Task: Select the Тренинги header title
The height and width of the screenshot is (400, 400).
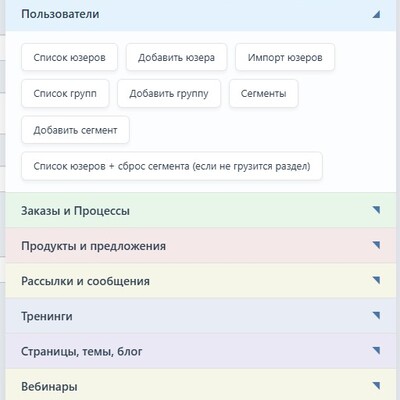Action: click(x=47, y=316)
